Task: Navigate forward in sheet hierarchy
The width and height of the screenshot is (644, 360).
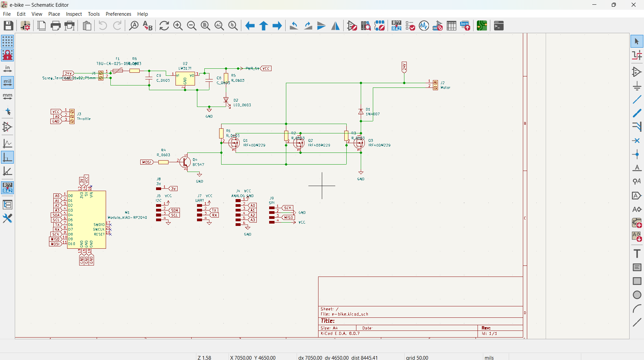Action: click(277, 25)
